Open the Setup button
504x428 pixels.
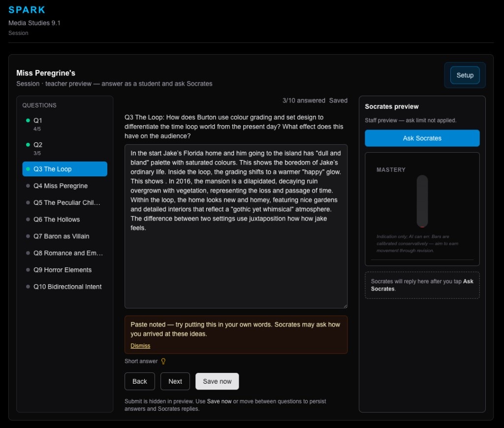click(465, 75)
